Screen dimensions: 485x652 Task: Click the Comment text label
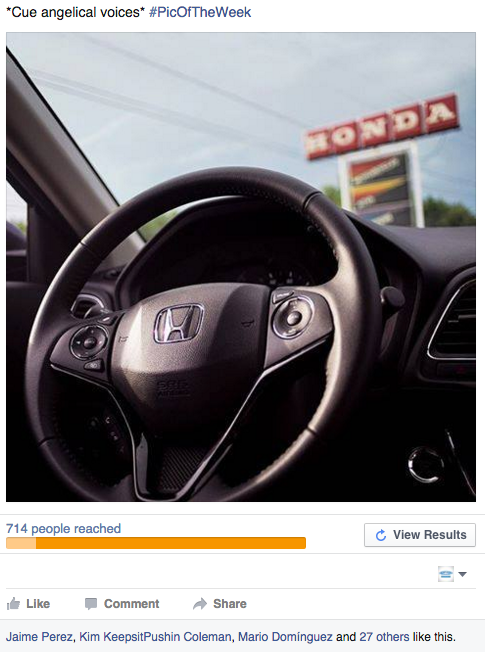coord(131,604)
